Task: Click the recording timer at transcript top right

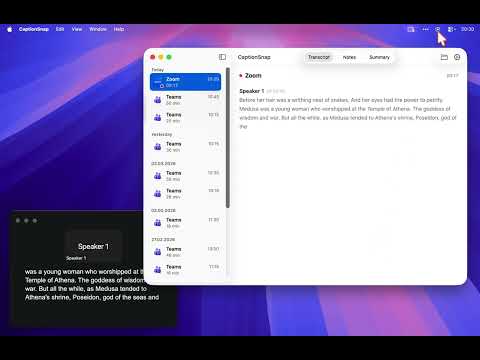Action: tap(452, 76)
